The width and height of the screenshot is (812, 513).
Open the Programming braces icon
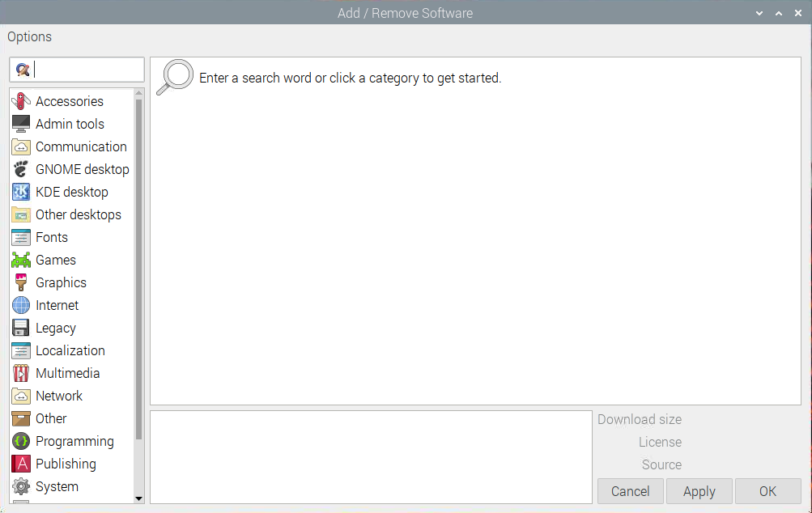point(21,441)
